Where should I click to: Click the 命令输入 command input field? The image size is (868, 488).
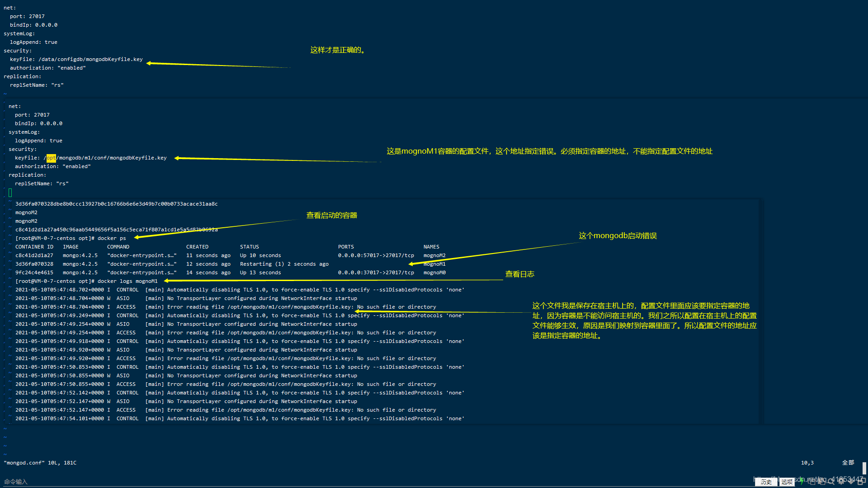(16, 482)
